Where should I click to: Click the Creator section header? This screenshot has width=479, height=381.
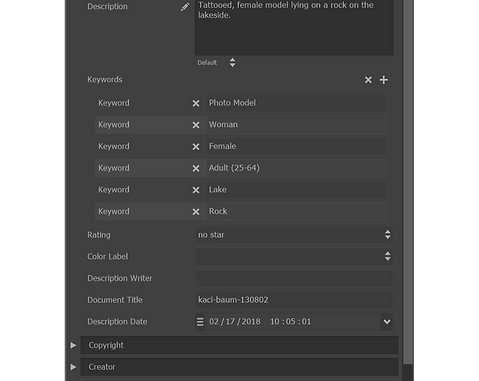pos(239,367)
